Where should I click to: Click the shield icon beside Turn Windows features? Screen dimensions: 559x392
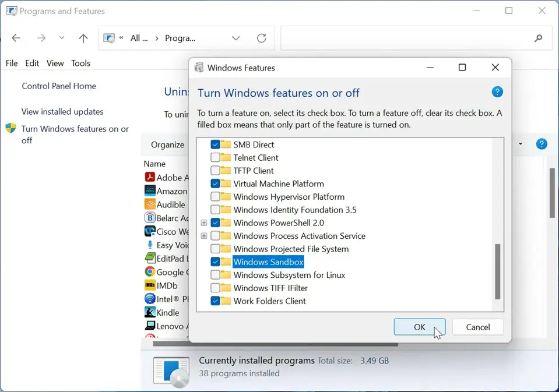[x=10, y=128]
